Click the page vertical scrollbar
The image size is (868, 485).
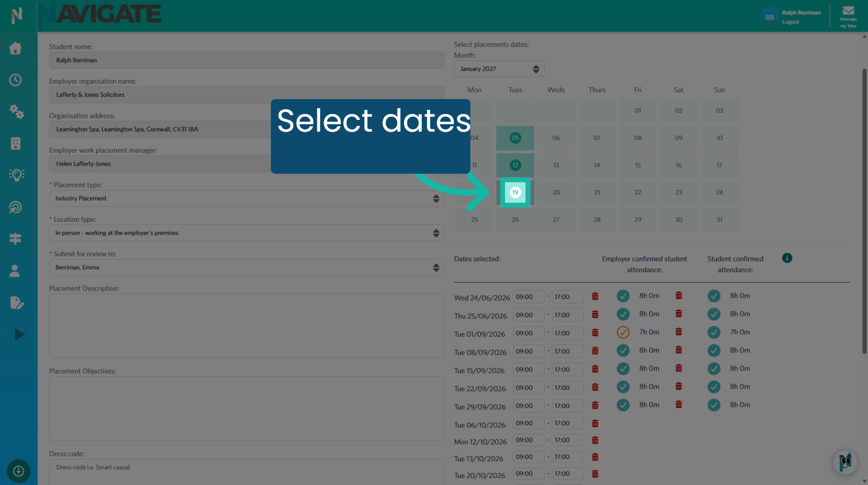(x=864, y=211)
